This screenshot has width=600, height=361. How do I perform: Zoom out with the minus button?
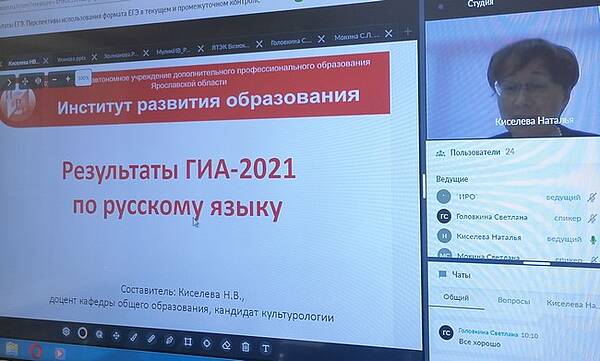[54, 80]
